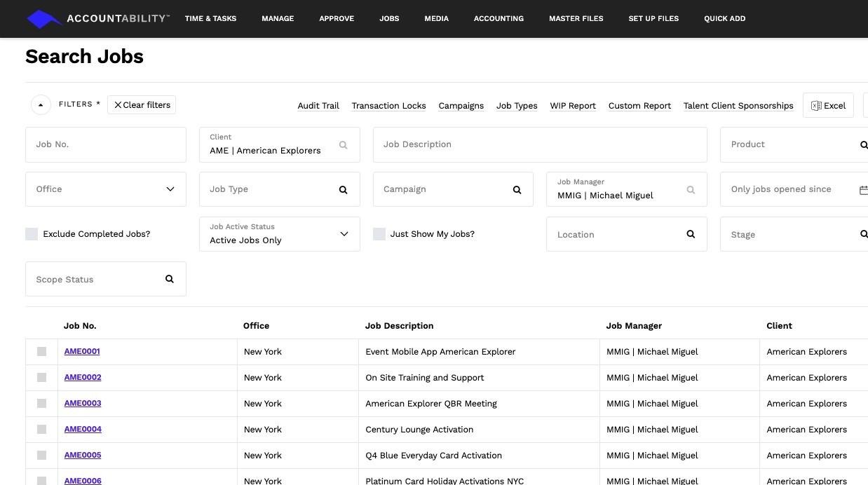Click the Scope Status search icon
Viewport: 868px width, 485px height.
pyautogui.click(x=170, y=279)
